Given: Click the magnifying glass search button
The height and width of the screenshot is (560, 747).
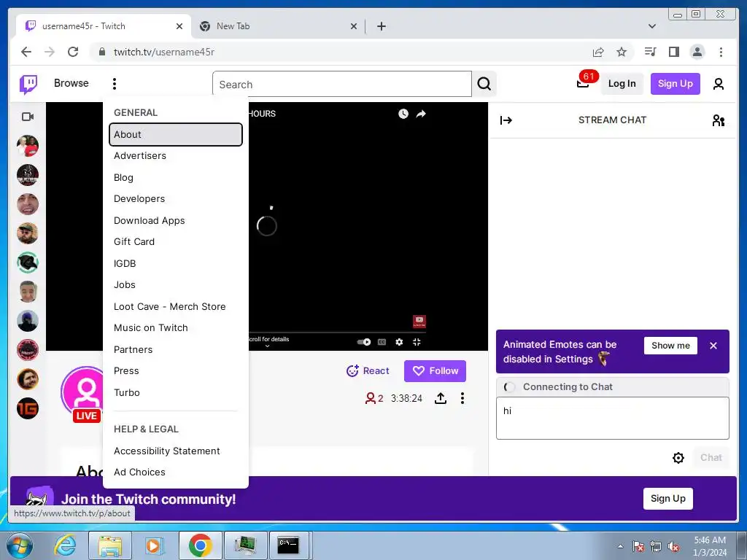Looking at the screenshot, I should coord(484,85).
